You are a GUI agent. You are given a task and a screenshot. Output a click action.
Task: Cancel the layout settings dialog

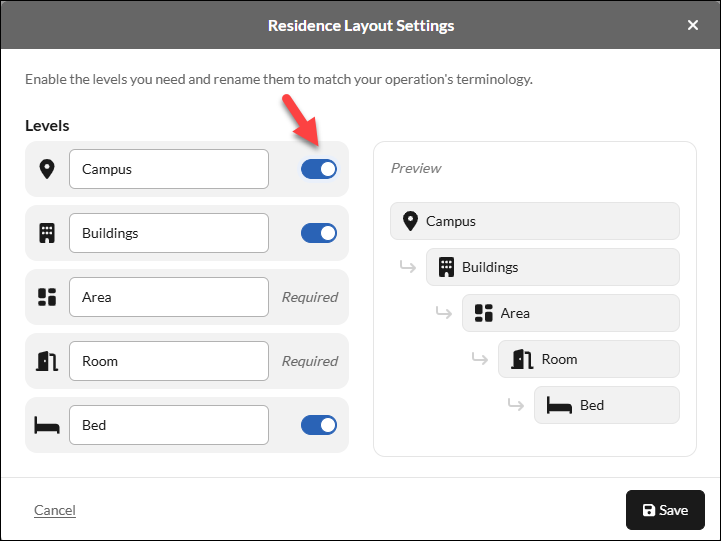click(55, 510)
